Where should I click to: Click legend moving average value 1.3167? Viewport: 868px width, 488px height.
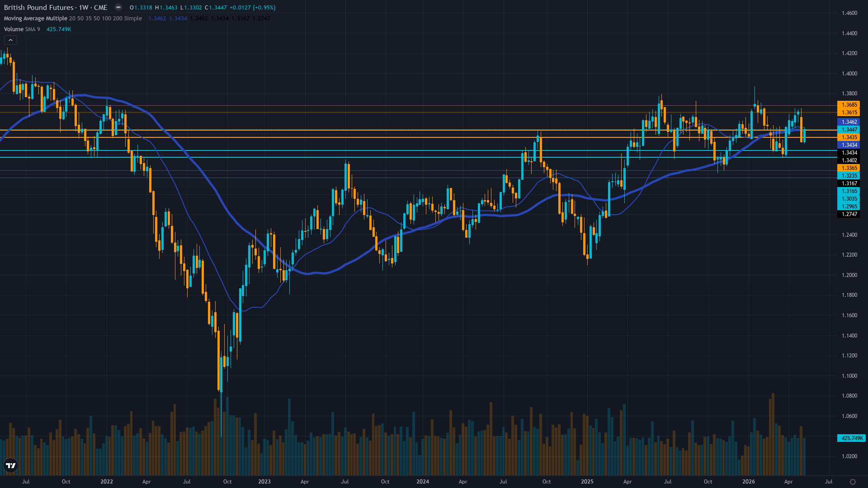[x=241, y=19]
